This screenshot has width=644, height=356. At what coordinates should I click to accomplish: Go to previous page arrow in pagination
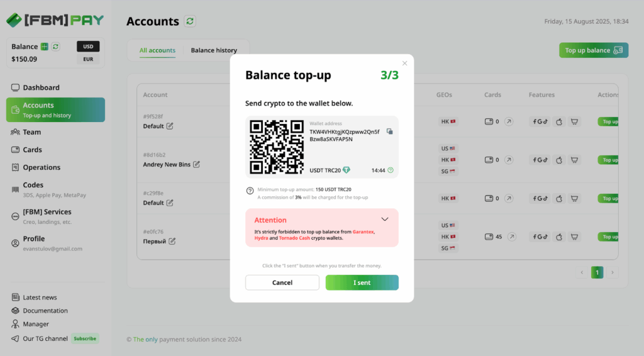582,272
